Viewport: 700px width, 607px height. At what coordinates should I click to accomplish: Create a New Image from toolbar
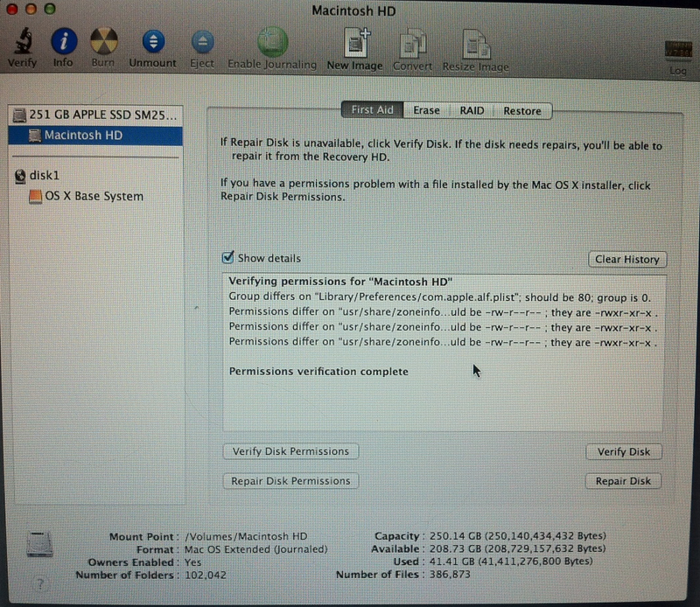pyautogui.click(x=357, y=43)
